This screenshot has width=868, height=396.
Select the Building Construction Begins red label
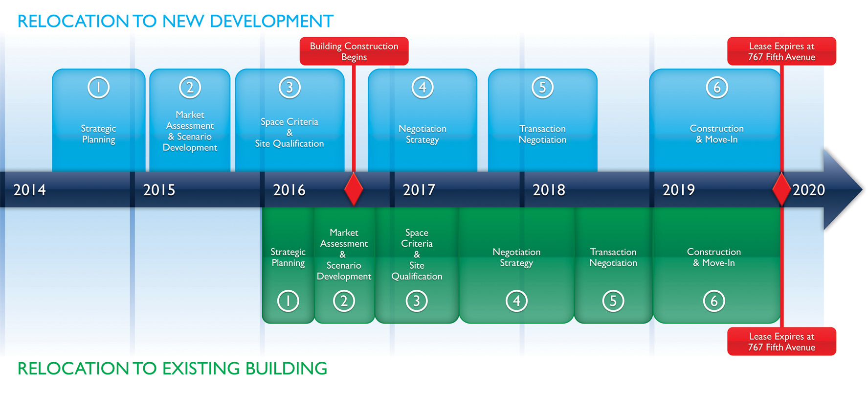pyautogui.click(x=354, y=51)
